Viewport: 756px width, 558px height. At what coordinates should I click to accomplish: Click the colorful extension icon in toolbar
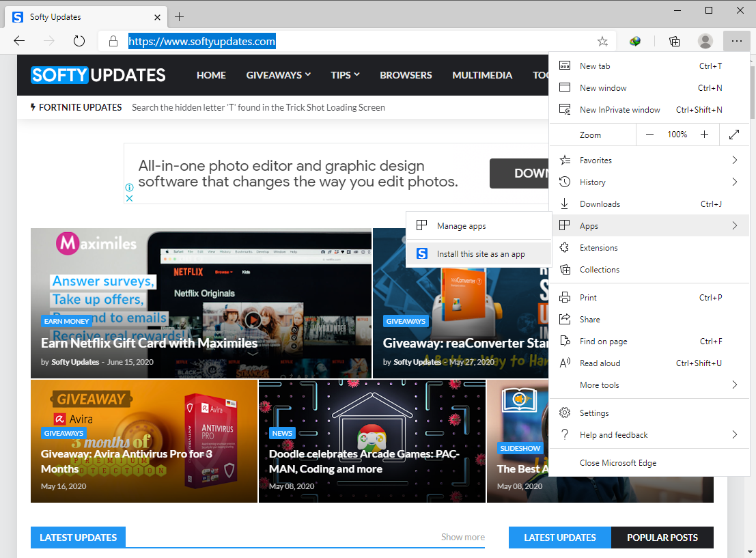click(x=635, y=42)
